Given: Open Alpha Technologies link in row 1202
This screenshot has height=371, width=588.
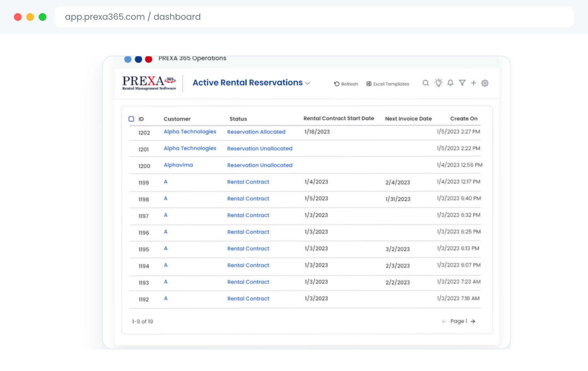Looking at the screenshot, I should point(190,132).
